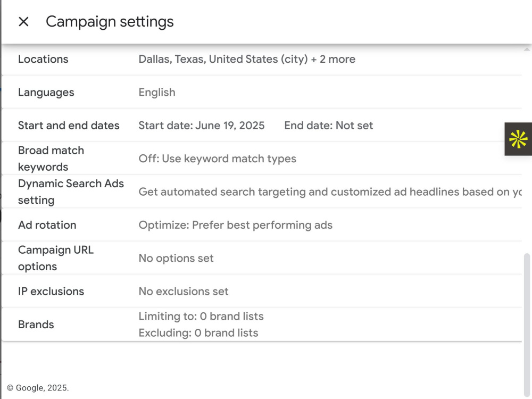Click Optimize: Prefer best performing ads value

pos(236,225)
